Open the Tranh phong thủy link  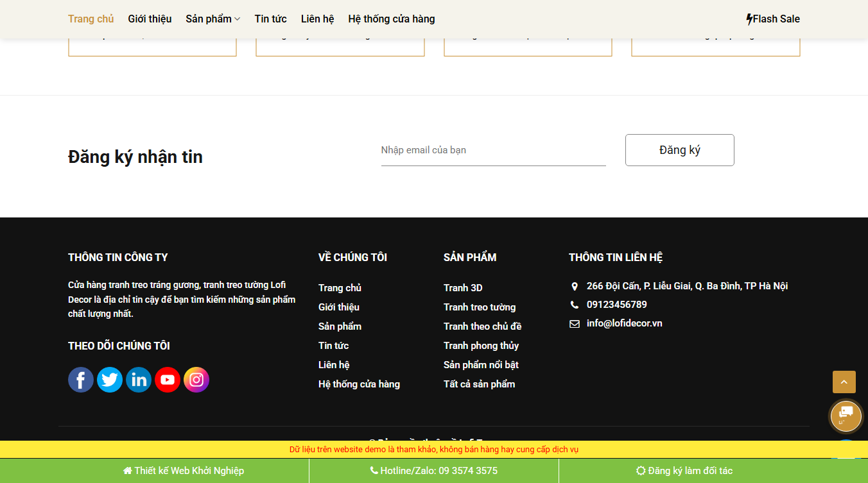click(x=481, y=346)
